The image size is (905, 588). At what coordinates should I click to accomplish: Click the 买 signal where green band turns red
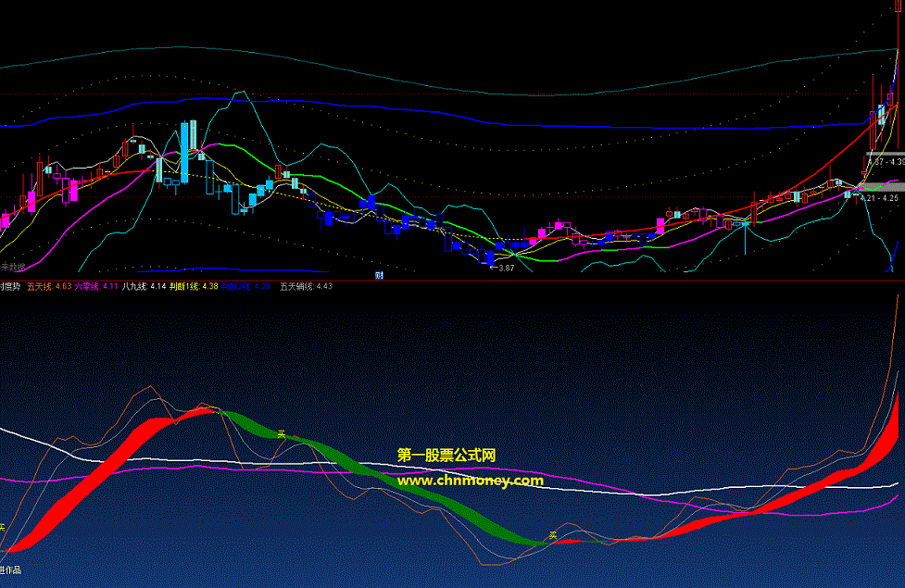tap(553, 535)
